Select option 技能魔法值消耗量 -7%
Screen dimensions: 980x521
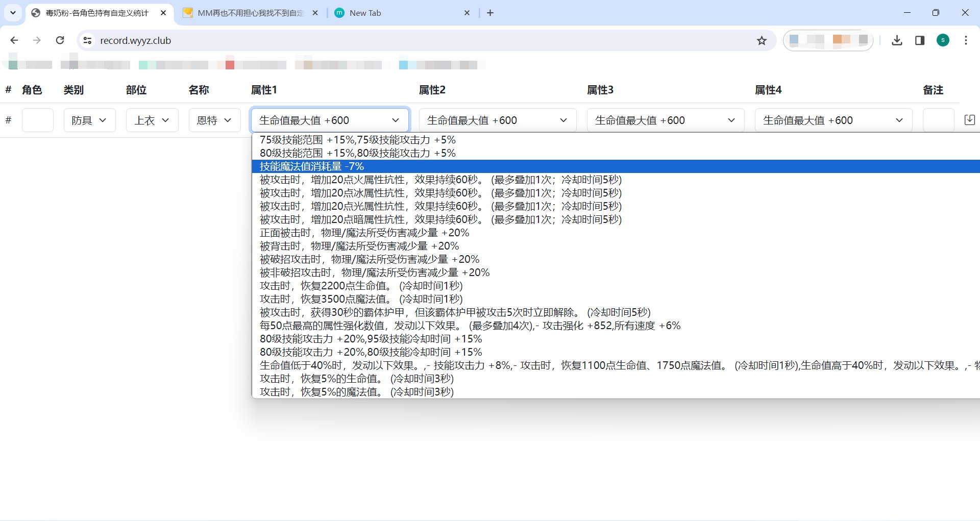pos(616,166)
